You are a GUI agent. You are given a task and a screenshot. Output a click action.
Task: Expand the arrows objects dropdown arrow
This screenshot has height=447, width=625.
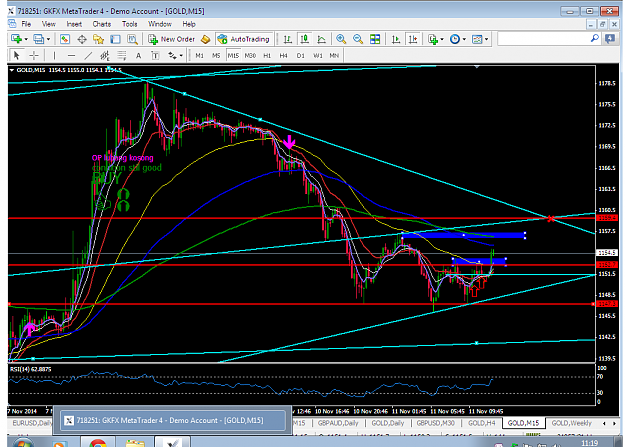(x=181, y=56)
